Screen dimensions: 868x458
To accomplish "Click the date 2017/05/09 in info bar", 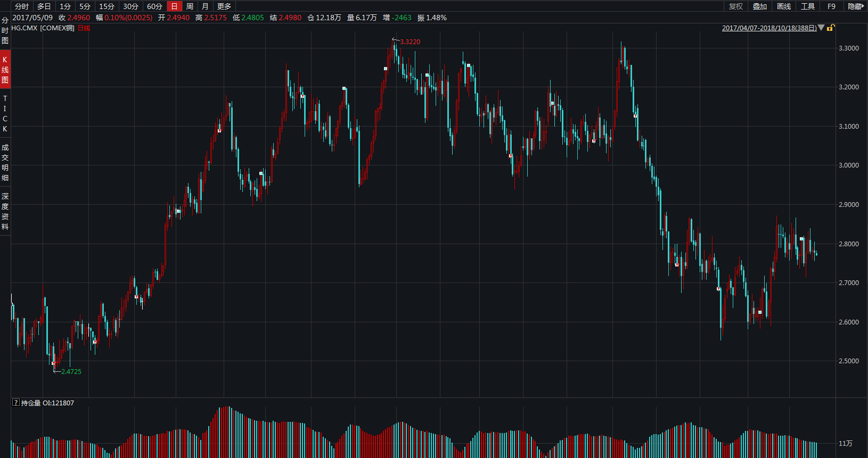I will click(32, 18).
